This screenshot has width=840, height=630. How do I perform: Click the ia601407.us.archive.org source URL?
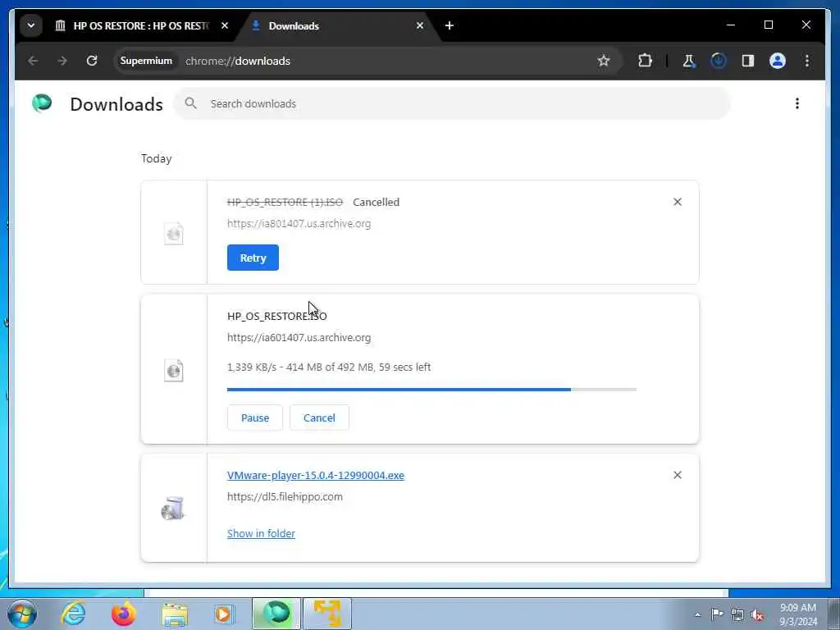click(299, 337)
